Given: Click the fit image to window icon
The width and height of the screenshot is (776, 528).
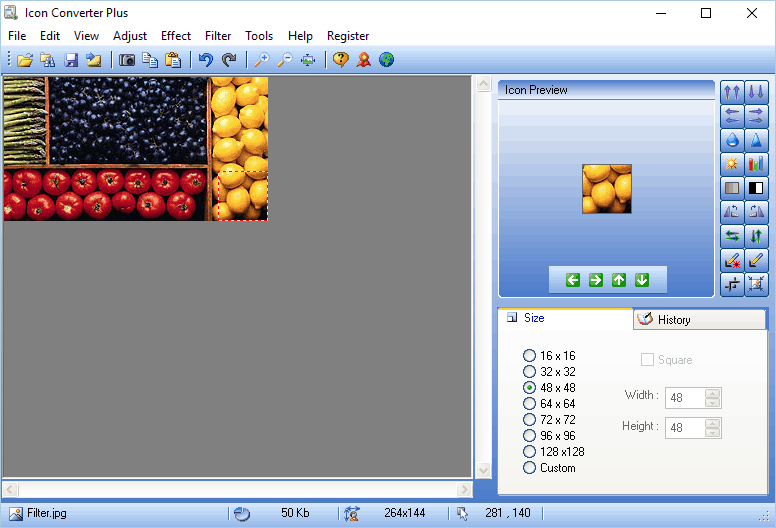Looking at the screenshot, I should click(308, 60).
